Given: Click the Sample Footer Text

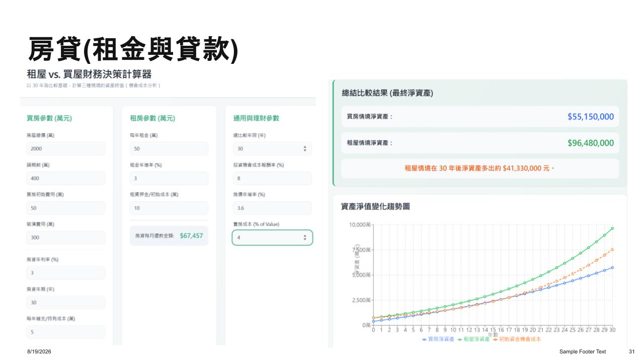Looking at the screenshot, I should (582, 352).
